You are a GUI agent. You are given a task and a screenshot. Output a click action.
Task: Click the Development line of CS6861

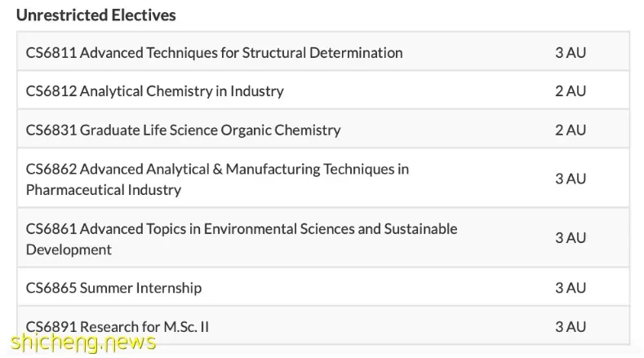tap(69, 250)
